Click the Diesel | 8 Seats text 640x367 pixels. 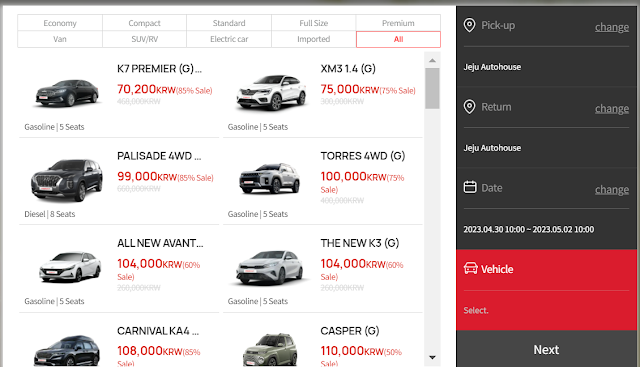tap(50, 214)
